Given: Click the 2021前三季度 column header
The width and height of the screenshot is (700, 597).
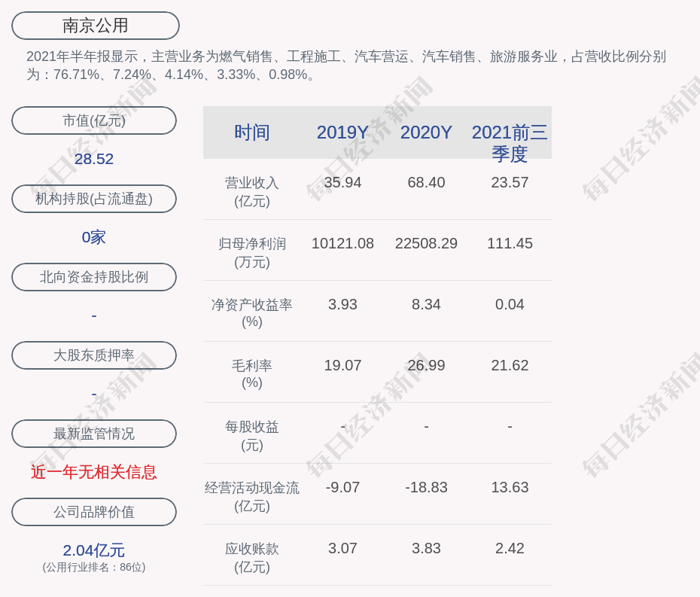Looking at the screenshot, I should click(x=510, y=143).
